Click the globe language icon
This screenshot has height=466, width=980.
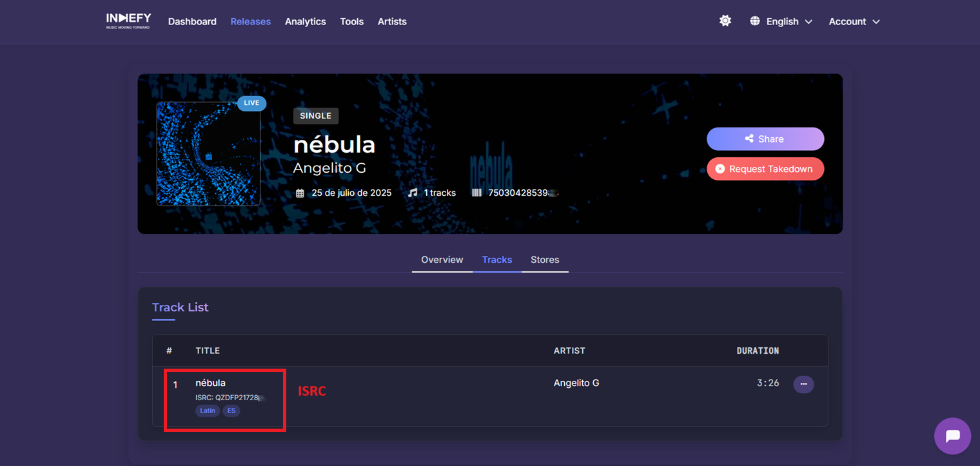click(x=755, y=21)
